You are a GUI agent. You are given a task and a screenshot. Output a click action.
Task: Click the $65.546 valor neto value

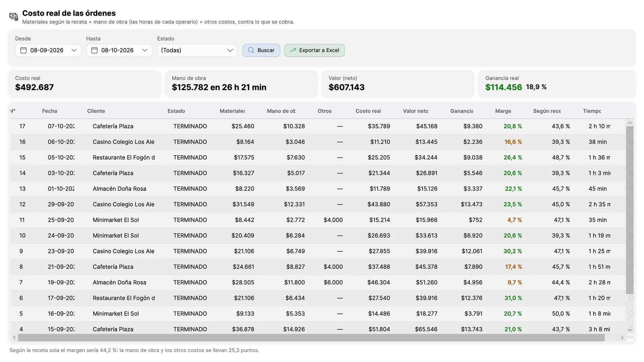[426, 329]
